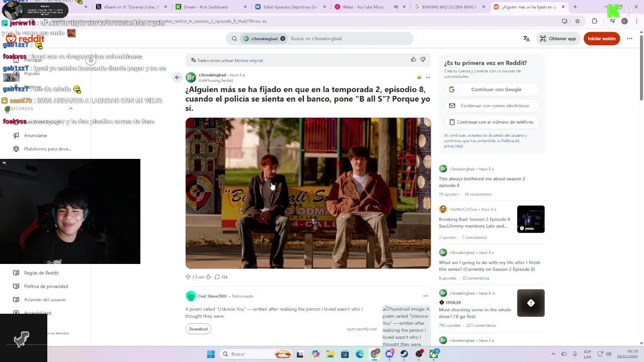Click the r/breakingbad community avatar on post
Screen dimensions: 644x362
191,77
